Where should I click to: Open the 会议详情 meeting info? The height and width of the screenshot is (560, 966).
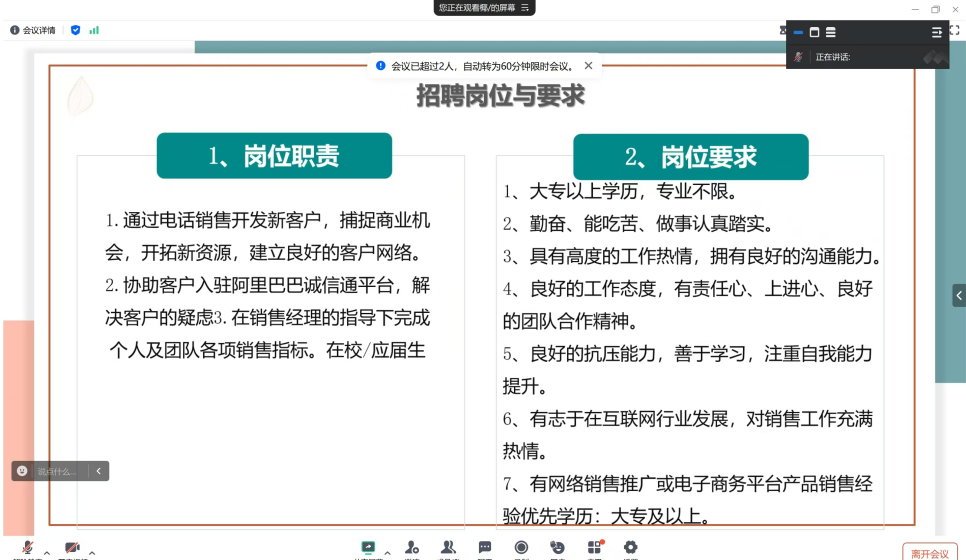pyautogui.click(x=33, y=30)
